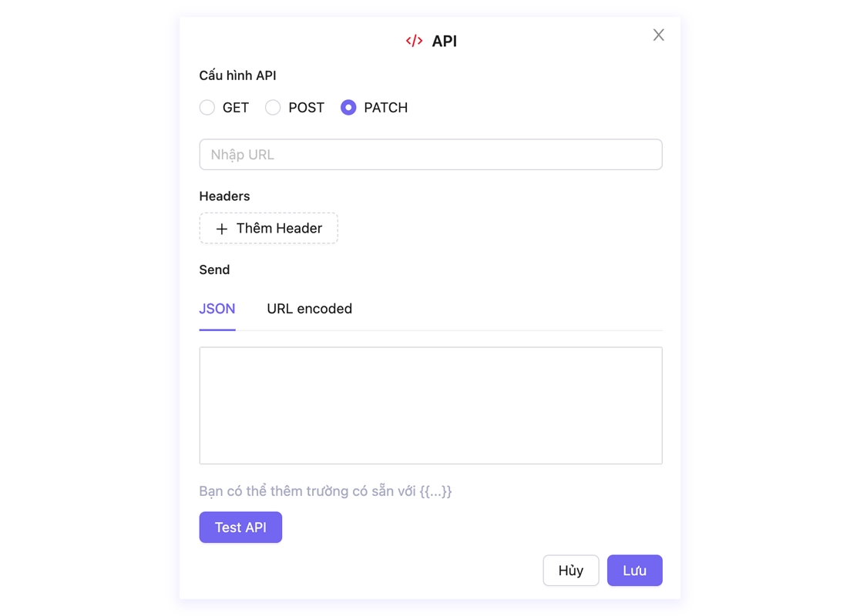Select the GET method radio button
860x616 pixels.
pos(207,108)
